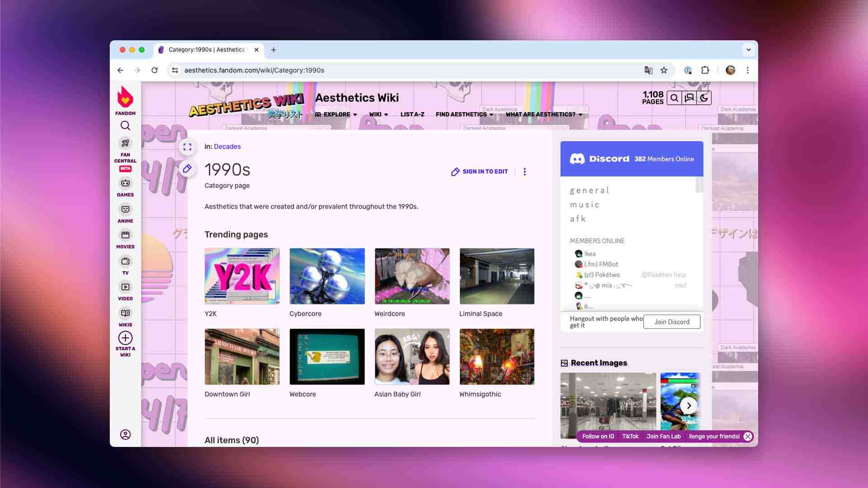
Task: Click Sign In To Edit
Action: tap(479, 172)
